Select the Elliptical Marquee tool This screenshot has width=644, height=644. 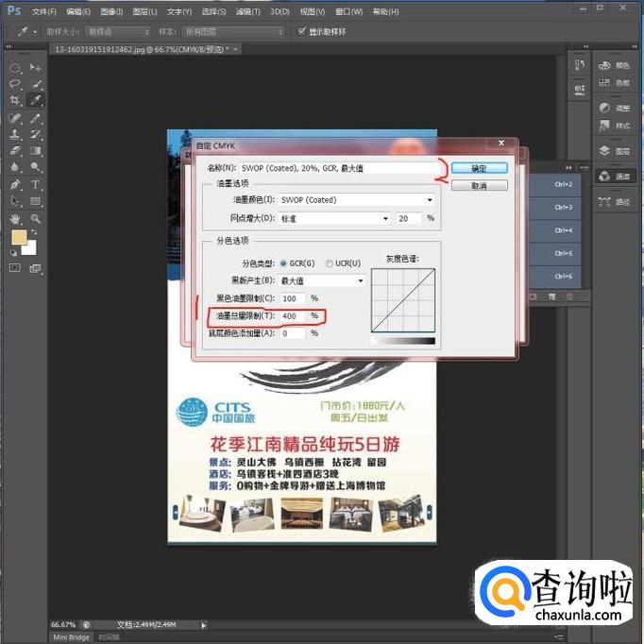point(15,68)
